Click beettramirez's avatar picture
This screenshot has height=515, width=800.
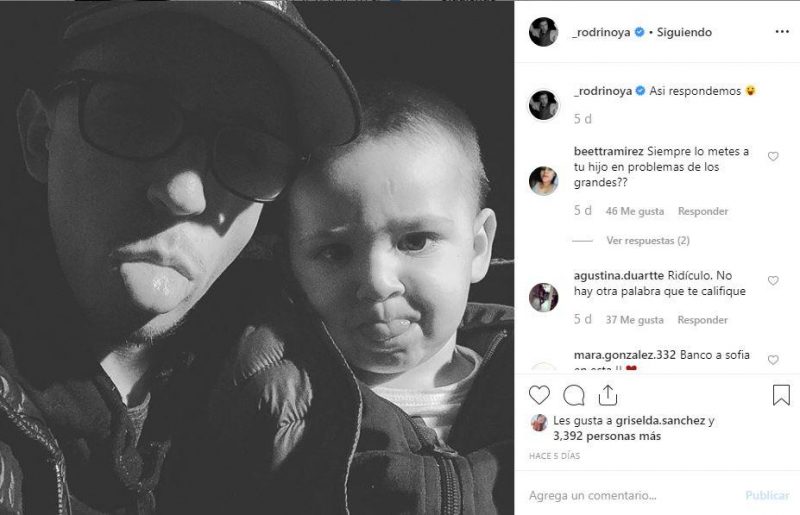(543, 181)
